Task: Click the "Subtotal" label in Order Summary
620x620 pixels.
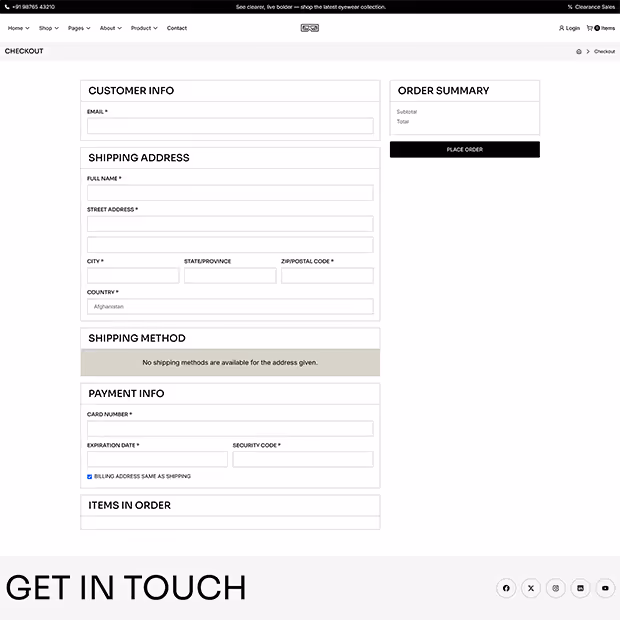Action: click(406, 112)
